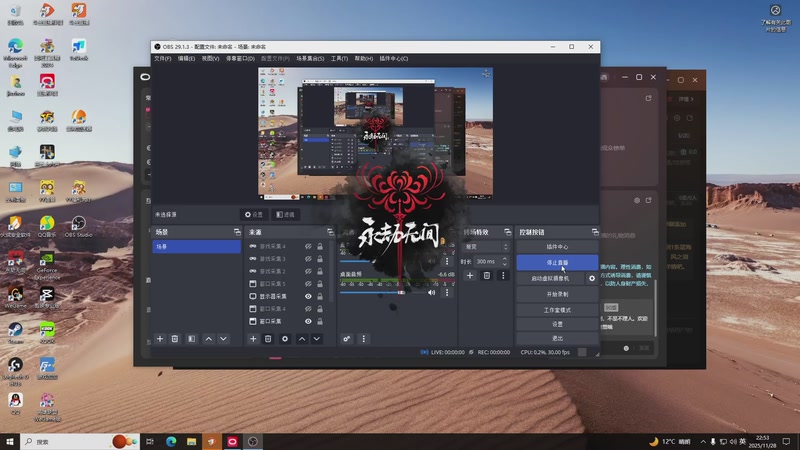
Task: Hide the 显示器采集 source
Action: [308, 296]
